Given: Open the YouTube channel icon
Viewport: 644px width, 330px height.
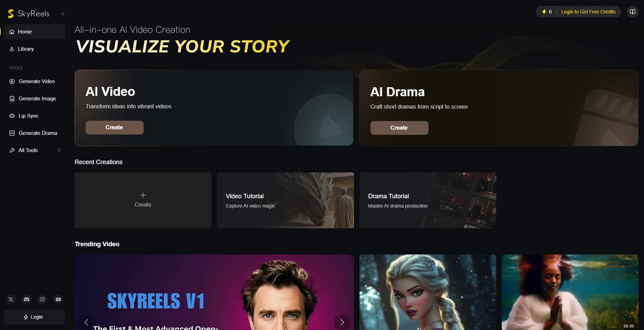Looking at the screenshot, I should coord(58,299).
